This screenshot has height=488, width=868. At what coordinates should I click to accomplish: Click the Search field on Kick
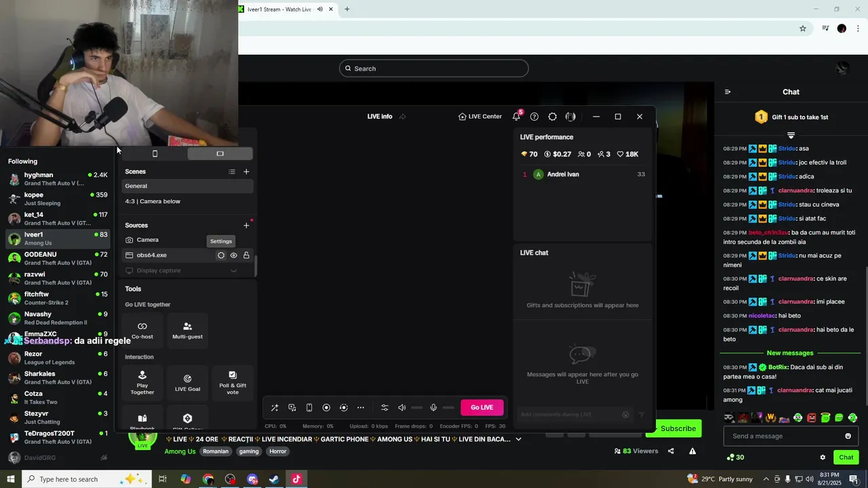434,68
